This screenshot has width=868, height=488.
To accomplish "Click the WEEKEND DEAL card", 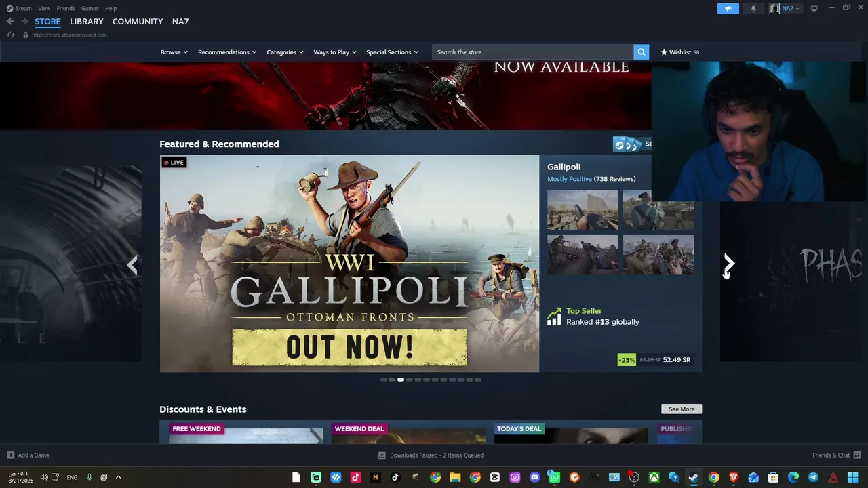I will [x=408, y=432].
